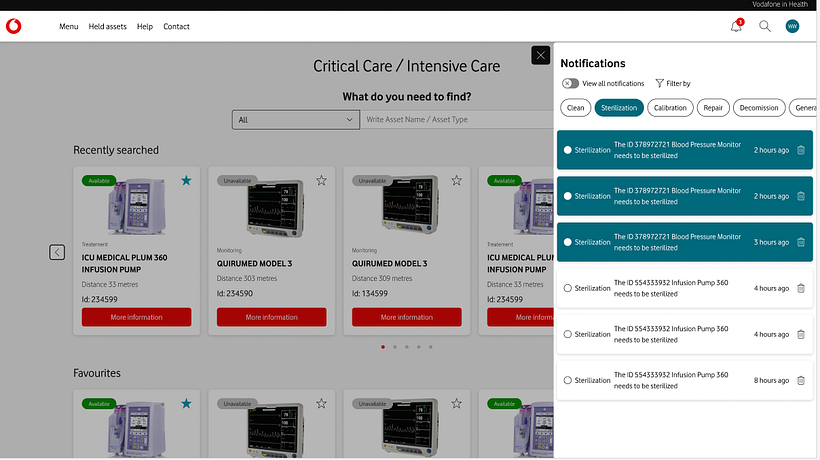Open the notifications bell icon
The width and height of the screenshot is (820, 460).
click(x=737, y=27)
